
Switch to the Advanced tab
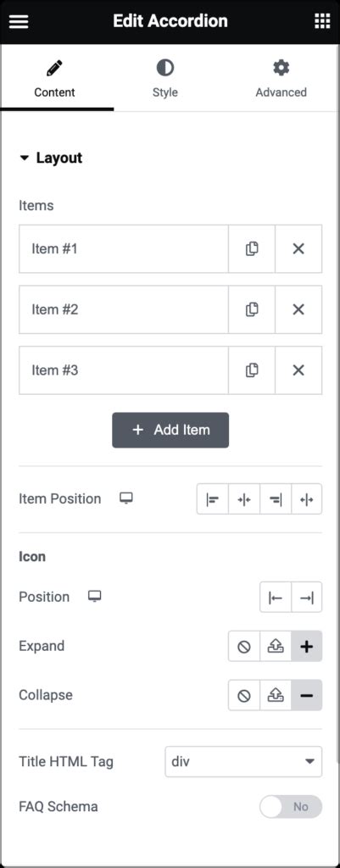point(281,79)
